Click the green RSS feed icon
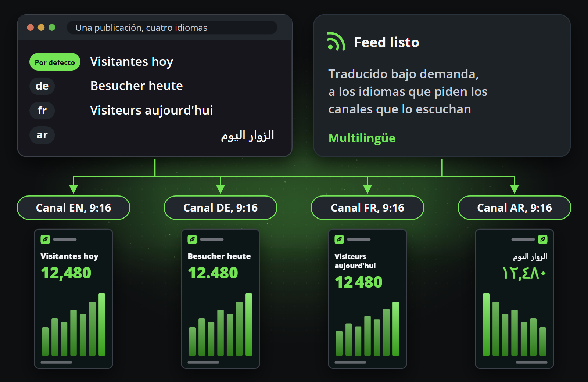Screen dimensions: 588x382 [336, 41]
